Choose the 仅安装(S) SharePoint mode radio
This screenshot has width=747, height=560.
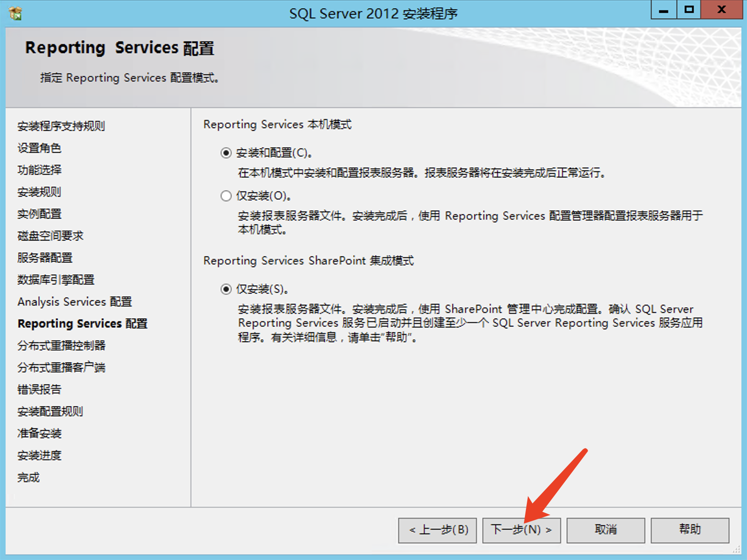click(x=226, y=290)
